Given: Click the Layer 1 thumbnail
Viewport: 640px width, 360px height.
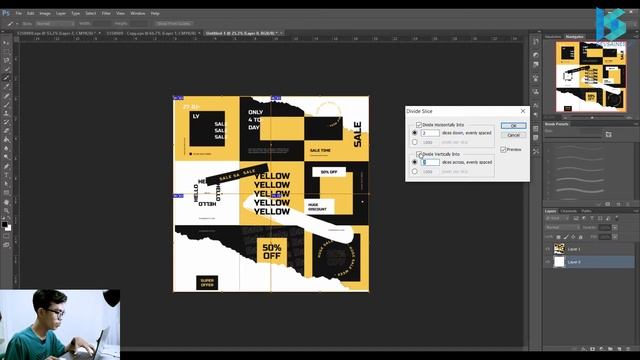Looking at the screenshot, I should pyautogui.click(x=559, y=249).
